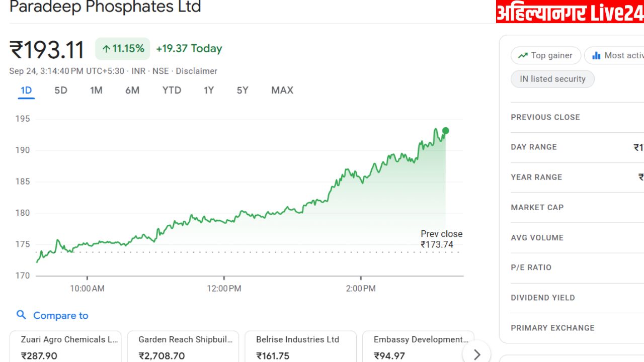Open the 5Y chart range
The image size is (644, 362).
pyautogui.click(x=243, y=90)
